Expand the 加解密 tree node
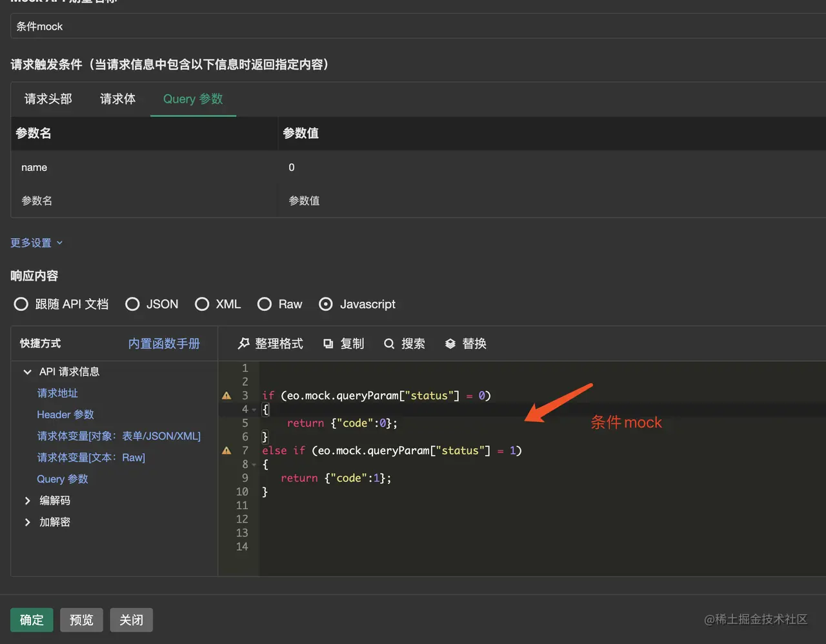The width and height of the screenshot is (826, 644). (x=27, y=522)
